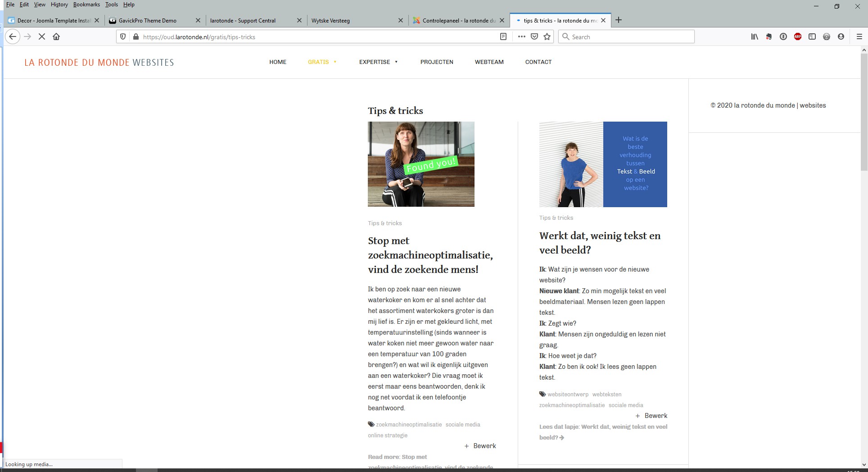Click the Adblock Plus extension icon
868x472 pixels.
tap(798, 37)
